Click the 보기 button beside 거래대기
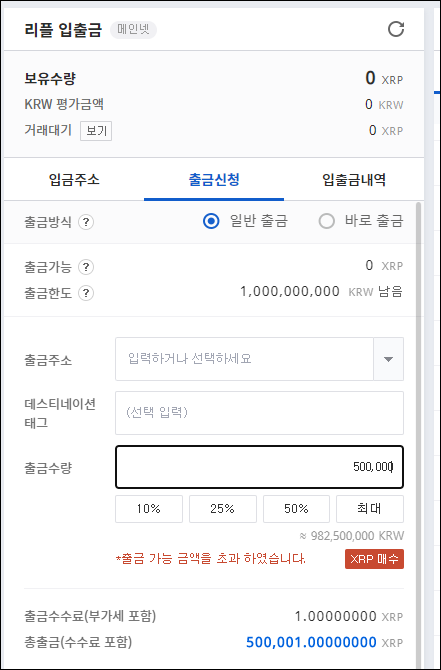 [x=96, y=131]
